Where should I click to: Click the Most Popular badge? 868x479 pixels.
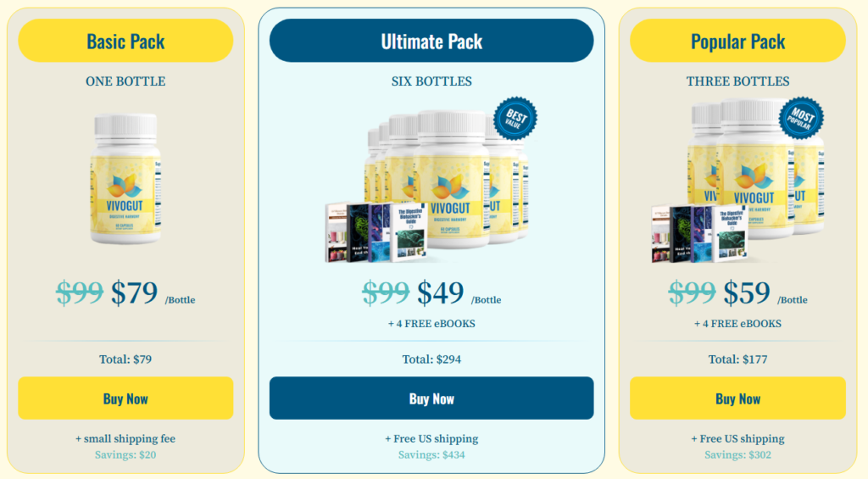(801, 118)
